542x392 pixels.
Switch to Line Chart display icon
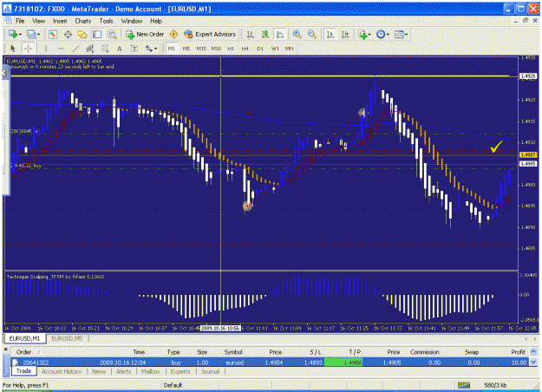pos(279,34)
